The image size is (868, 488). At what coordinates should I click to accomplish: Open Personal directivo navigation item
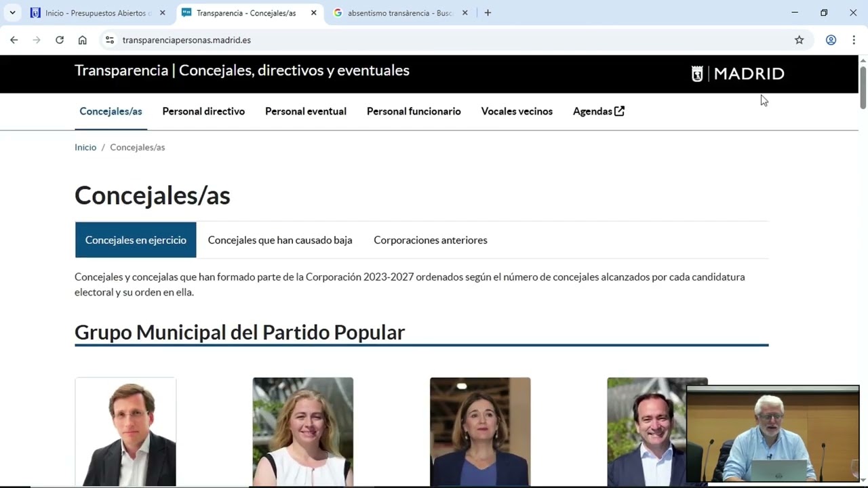[203, 111]
